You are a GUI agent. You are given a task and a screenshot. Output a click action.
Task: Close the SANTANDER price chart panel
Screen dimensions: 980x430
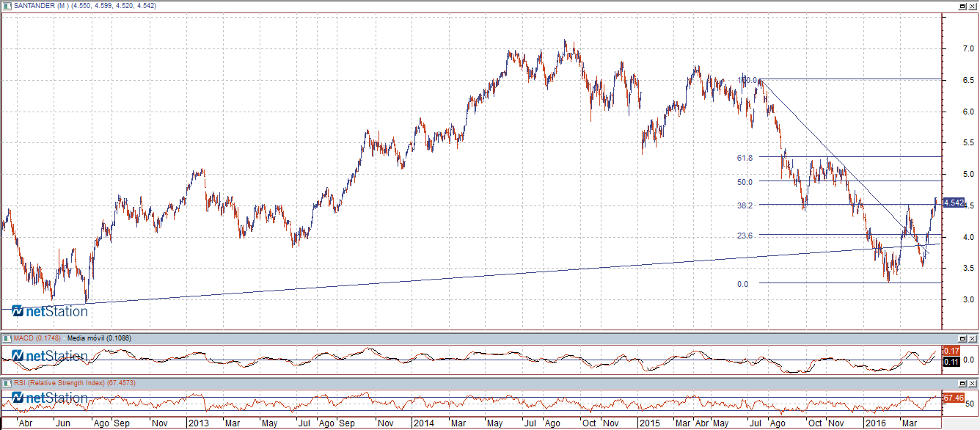pos(971,6)
